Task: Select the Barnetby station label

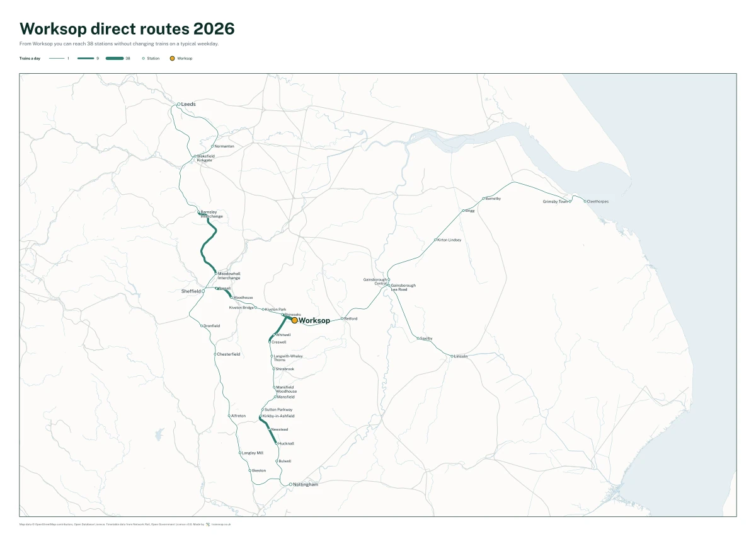Action: [x=493, y=199]
